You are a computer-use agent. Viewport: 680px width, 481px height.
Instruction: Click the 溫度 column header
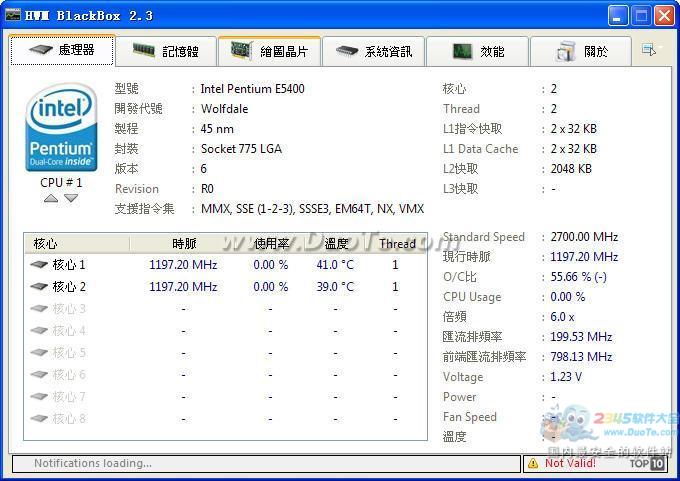coord(336,244)
